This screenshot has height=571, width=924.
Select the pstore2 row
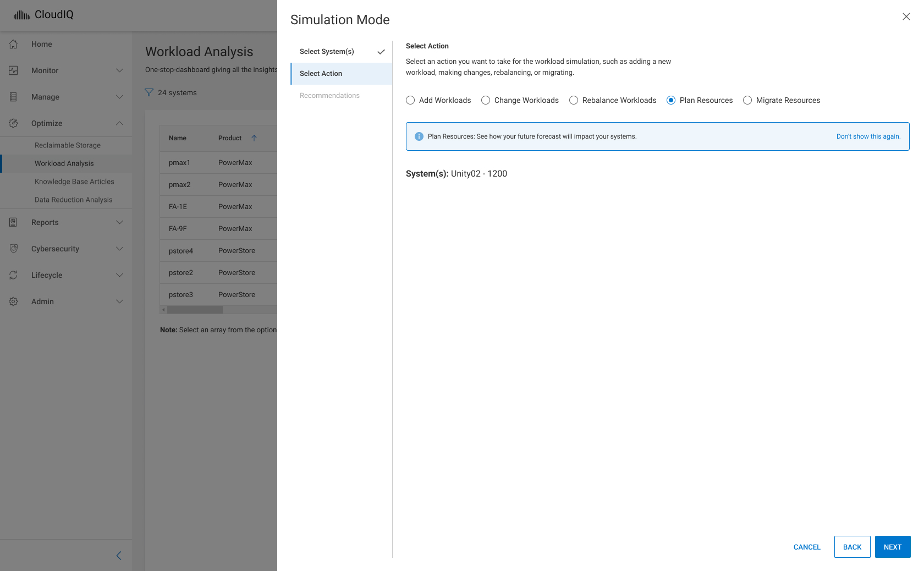218,273
